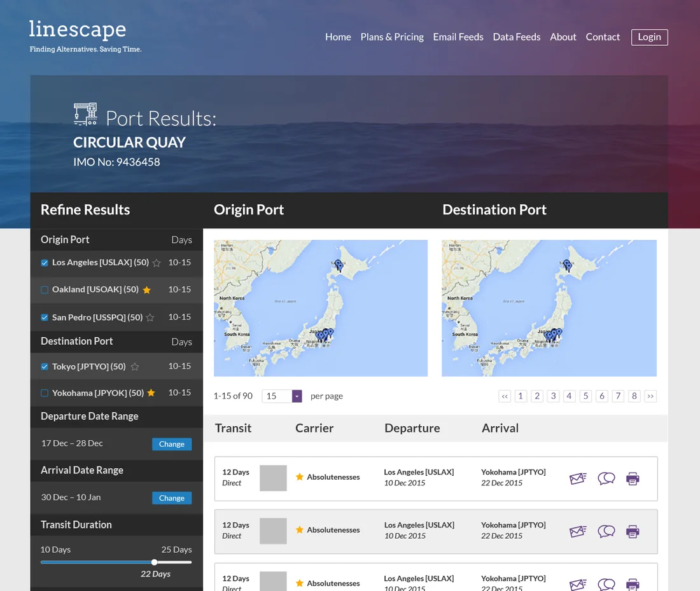Toggle favorite star next to Tokyo [JPTYO]
This screenshot has width=700, height=591.
point(135,366)
